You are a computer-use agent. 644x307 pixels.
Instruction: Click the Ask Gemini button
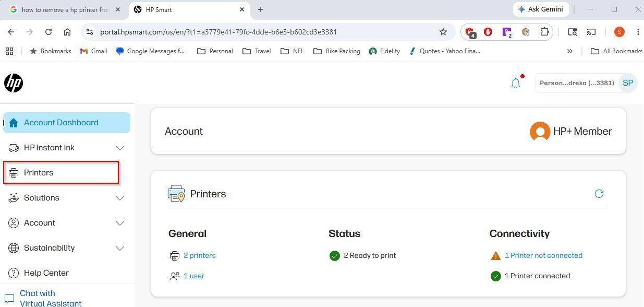point(540,9)
